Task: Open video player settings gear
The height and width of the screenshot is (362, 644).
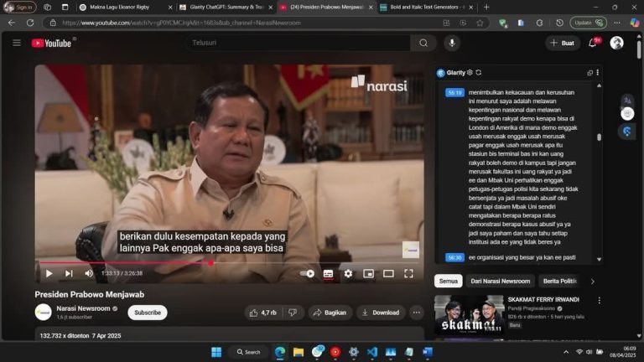Action: tap(348, 273)
